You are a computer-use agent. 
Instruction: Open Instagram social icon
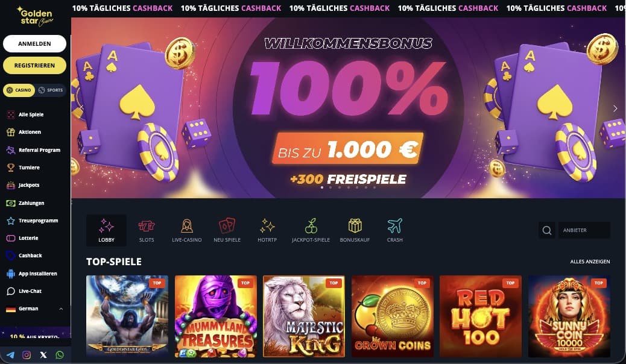tap(27, 355)
